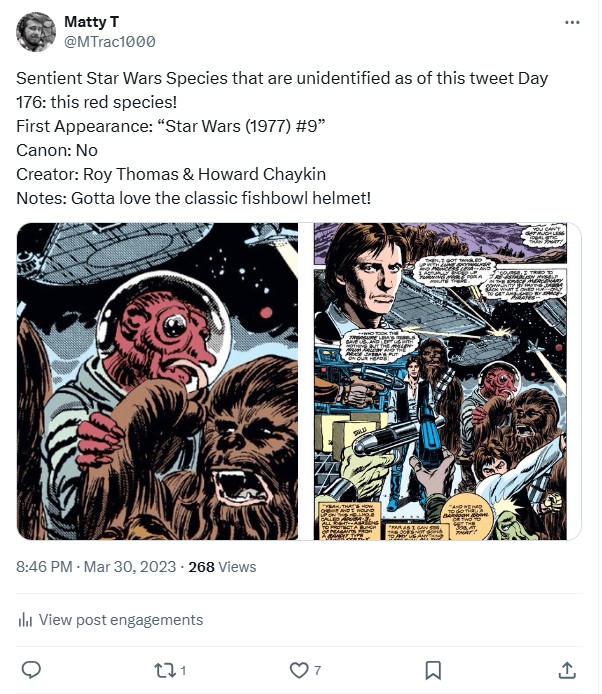Open the left comic image of the red alien

pos(158,382)
